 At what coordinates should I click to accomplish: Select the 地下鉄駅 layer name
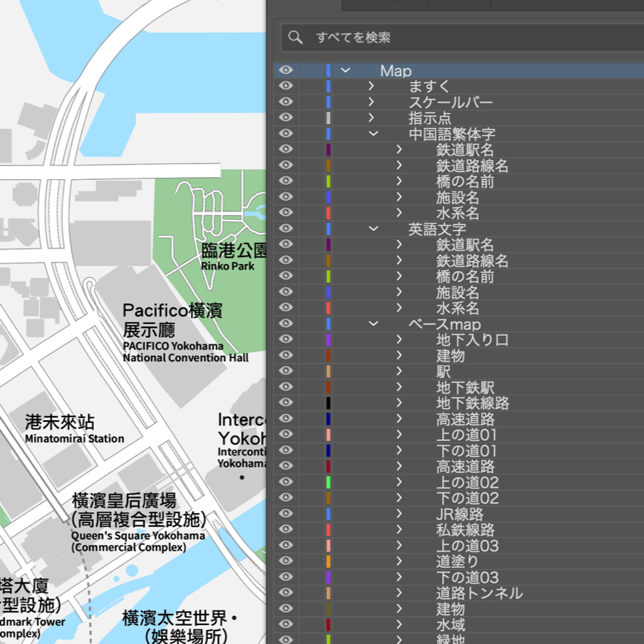[465, 387]
